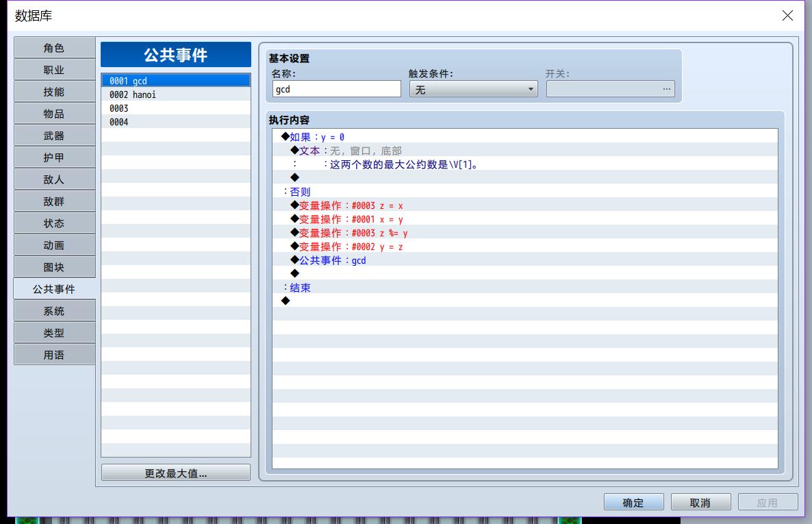Cancel with the 取消 button

(700, 501)
